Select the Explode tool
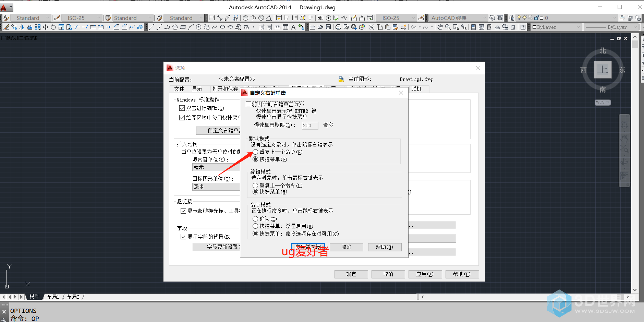This screenshot has width=644, height=322. [x=140, y=27]
